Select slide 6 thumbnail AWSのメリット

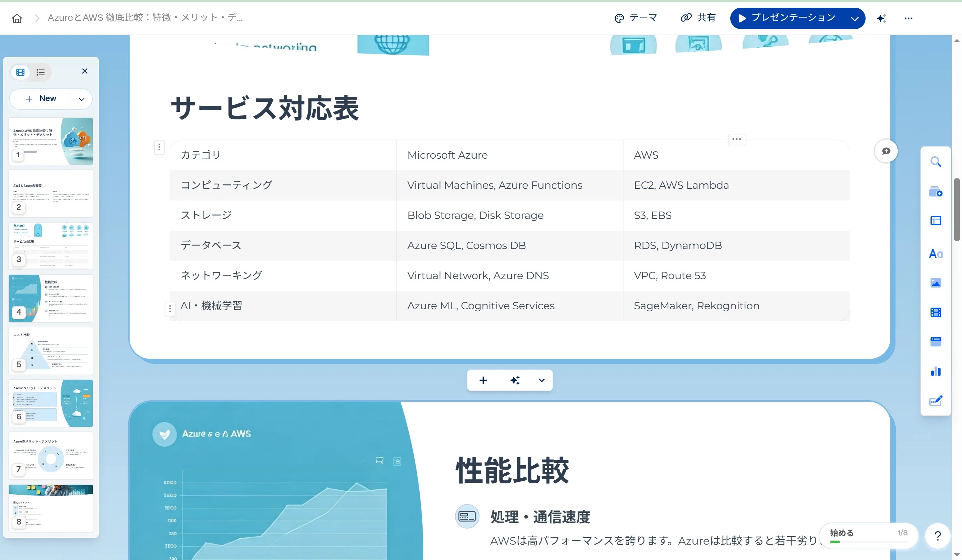click(x=51, y=403)
